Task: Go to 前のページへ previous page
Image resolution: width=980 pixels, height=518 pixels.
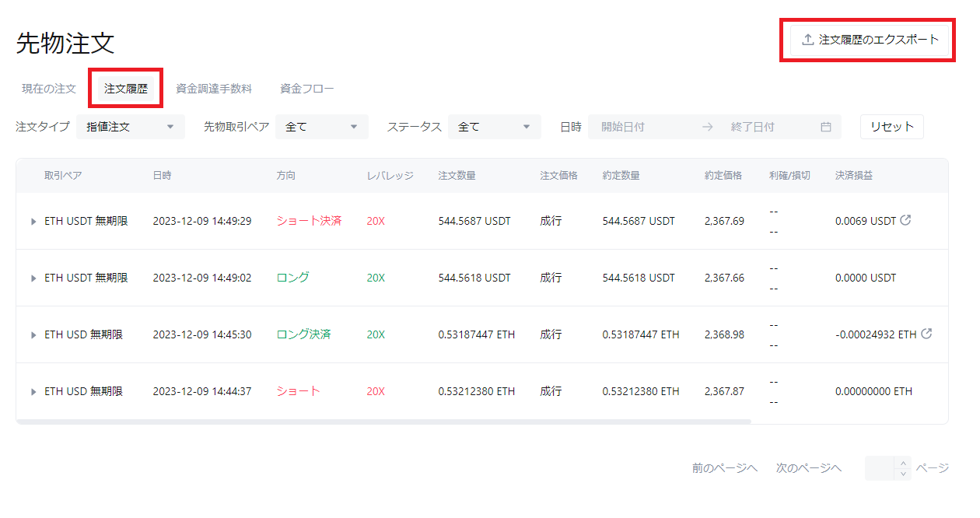Action: pyautogui.click(x=725, y=468)
